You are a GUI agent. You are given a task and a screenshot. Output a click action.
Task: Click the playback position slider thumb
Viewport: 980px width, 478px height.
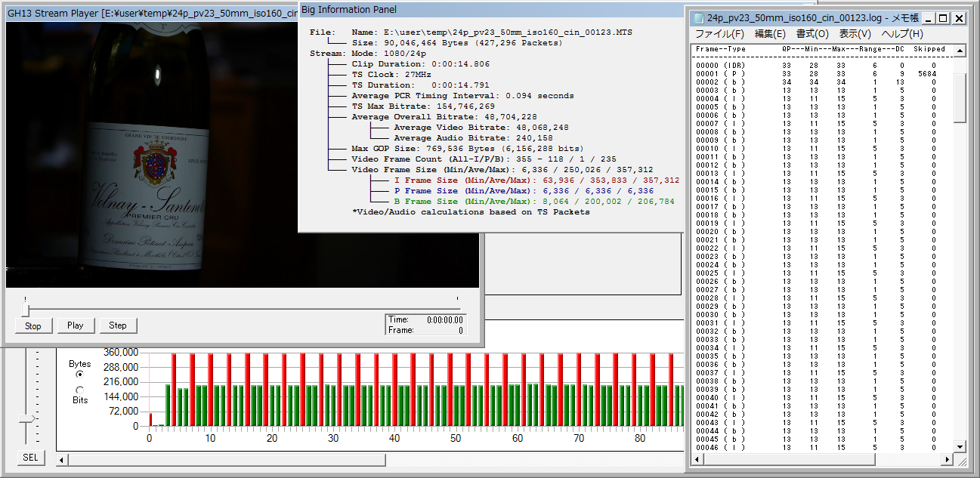(x=26, y=310)
